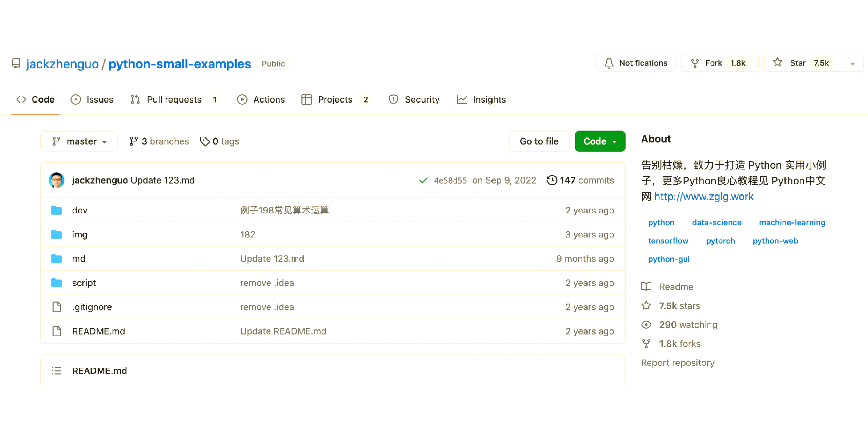
Task: Open README.md in the file list
Action: [99, 331]
